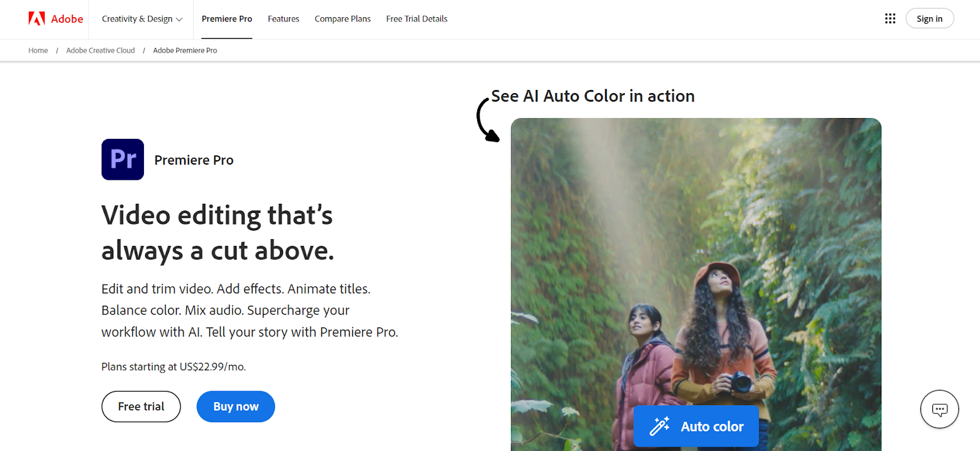980x451 pixels.
Task: Start the Free trial
Action: click(x=141, y=406)
